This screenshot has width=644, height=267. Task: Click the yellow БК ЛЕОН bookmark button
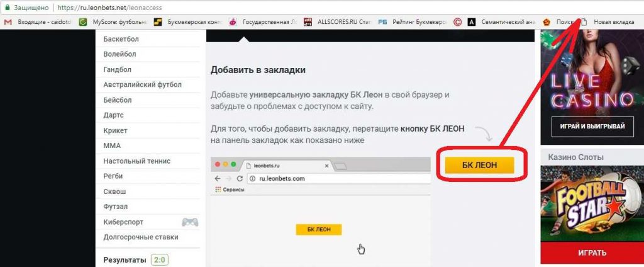tap(479, 165)
